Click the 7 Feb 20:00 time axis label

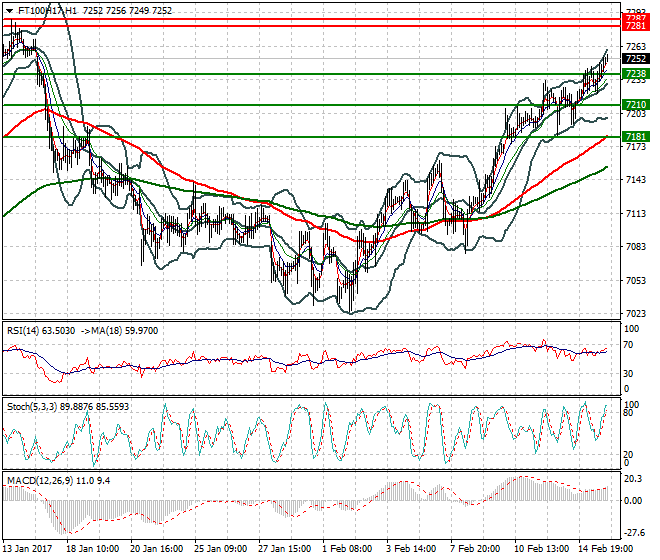tap(475, 549)
